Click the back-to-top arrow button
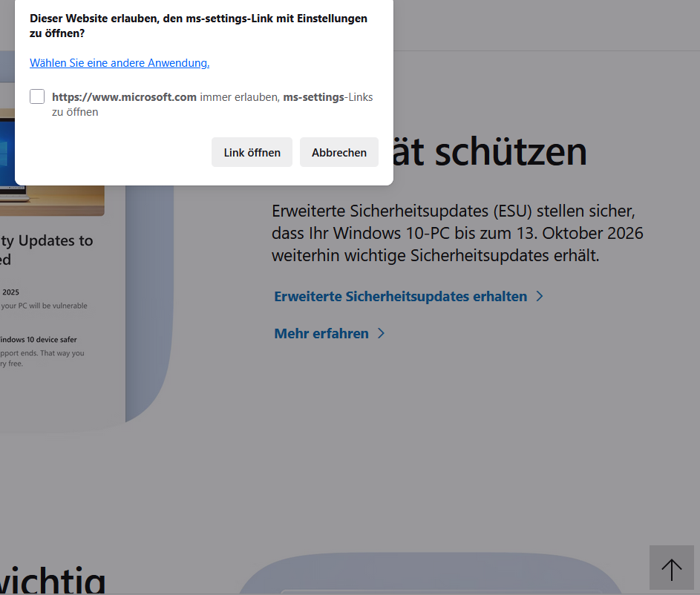The image size is (700, 595). 672,568
